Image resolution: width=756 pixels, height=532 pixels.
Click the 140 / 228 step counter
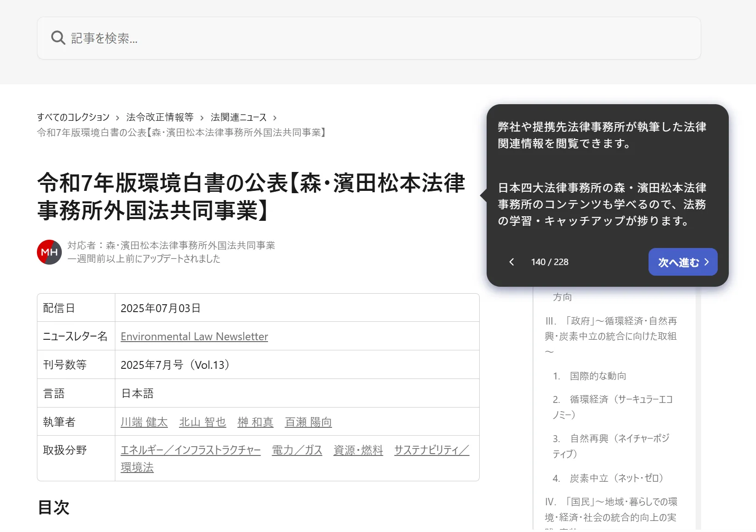[550, 262]
